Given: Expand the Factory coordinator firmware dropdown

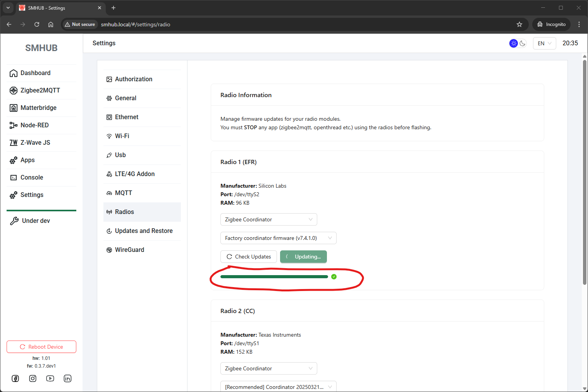Looking at the screenshot, I should (x=278, y=238).
